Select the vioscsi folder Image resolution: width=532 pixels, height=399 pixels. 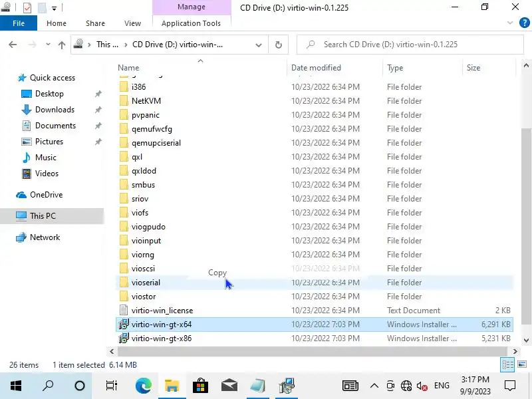click(x=143, y=269)
